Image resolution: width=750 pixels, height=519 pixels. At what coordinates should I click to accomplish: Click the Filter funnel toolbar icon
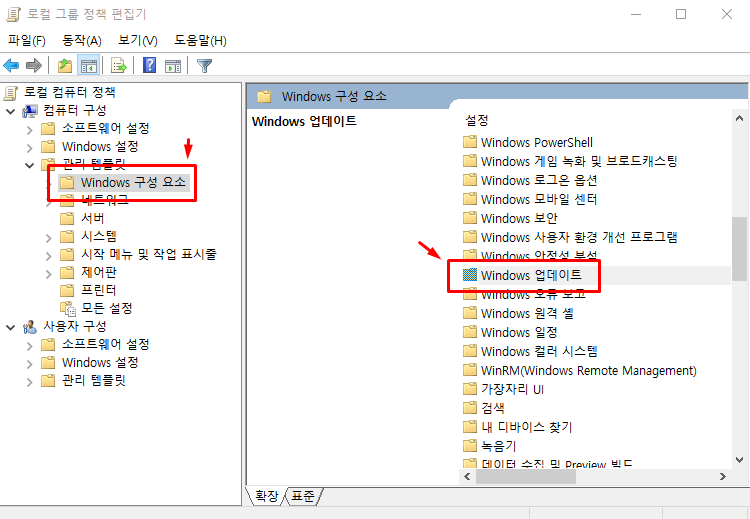[x=204, y=66]
